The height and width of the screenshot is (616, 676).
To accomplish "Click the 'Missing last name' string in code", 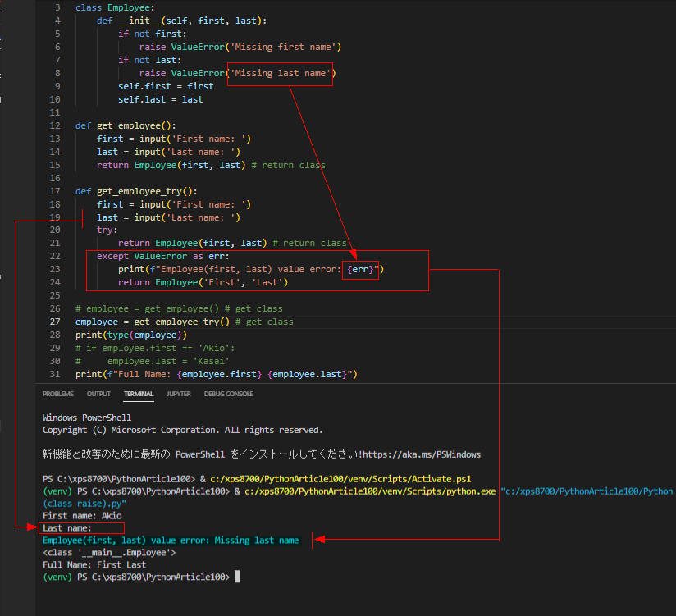I will [281, 73].
